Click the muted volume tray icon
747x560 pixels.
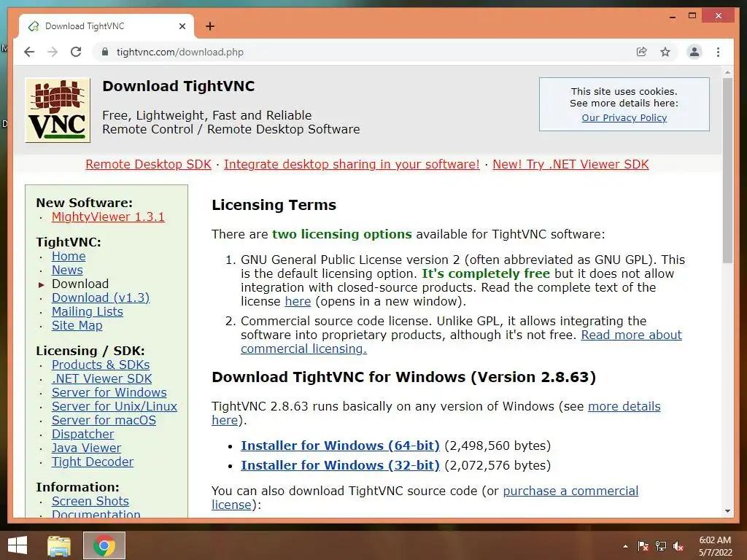click(678, 546)
